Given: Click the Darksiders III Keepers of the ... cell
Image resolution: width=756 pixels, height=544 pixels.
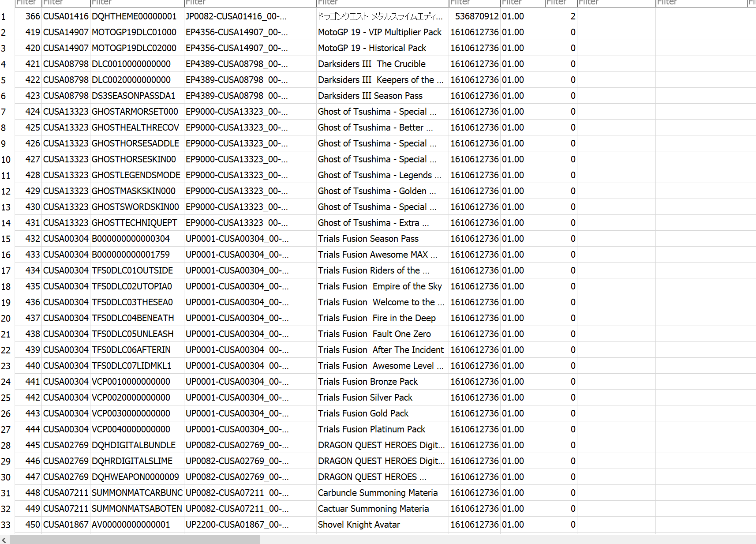Looking at the screenshot, I should (x=382, y=80).
